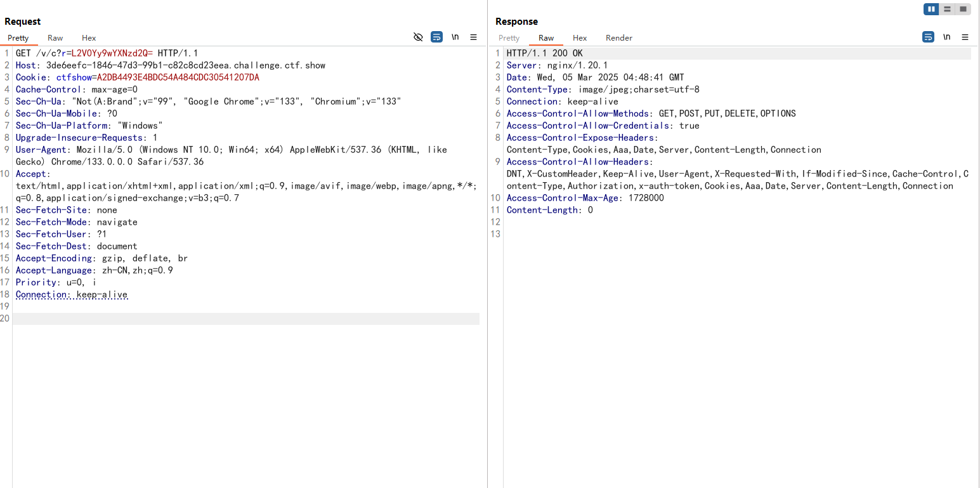Toggle word wrap in Response panel
This screenshot has height=488, width=980.
coord(928,37)
